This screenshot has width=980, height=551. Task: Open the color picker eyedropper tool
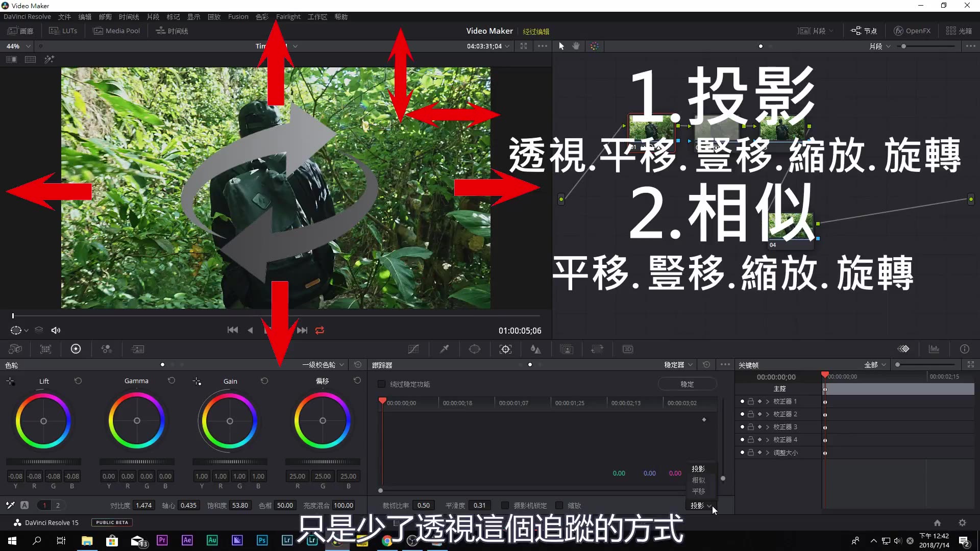point(444,349)
